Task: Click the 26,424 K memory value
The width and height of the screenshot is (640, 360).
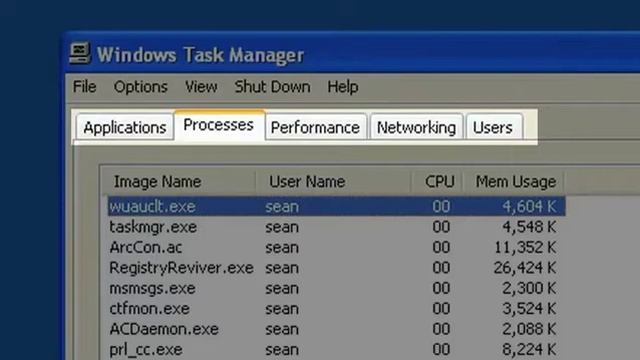Action: tap(525, 268)
